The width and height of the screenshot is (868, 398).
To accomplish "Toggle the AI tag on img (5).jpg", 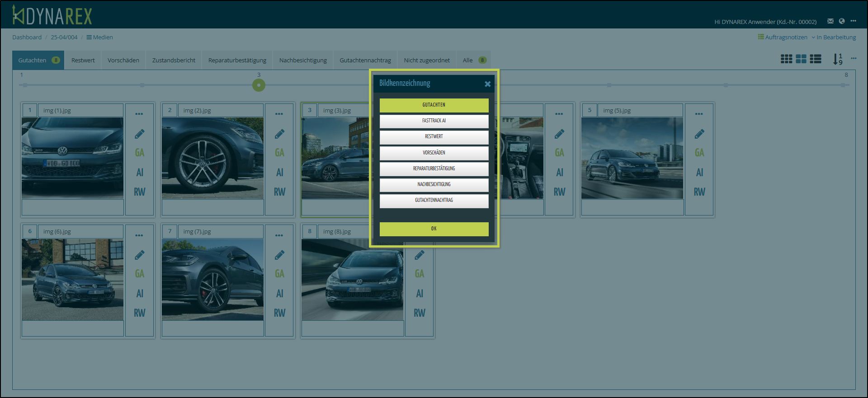I will (x=699, y=173).
